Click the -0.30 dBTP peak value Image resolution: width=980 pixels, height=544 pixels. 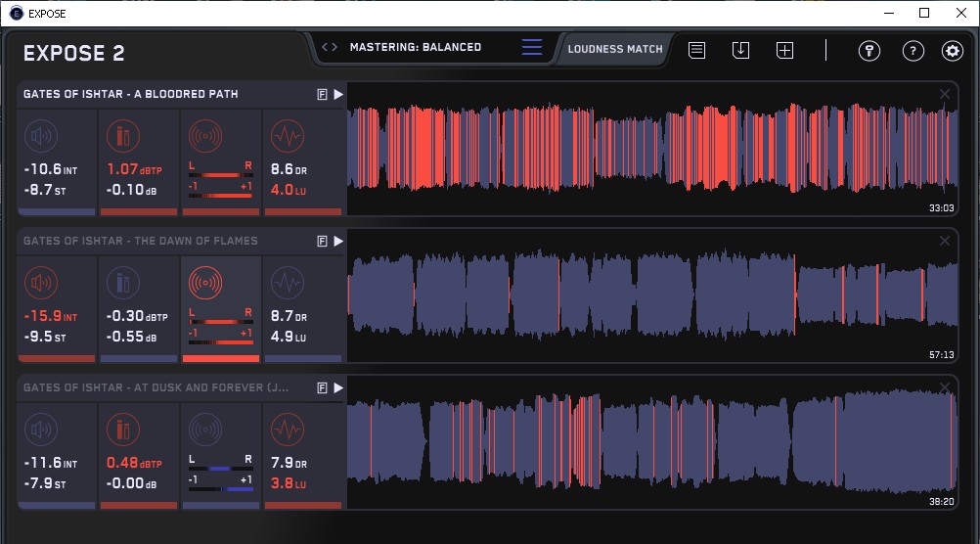click(x=137, y=316)
